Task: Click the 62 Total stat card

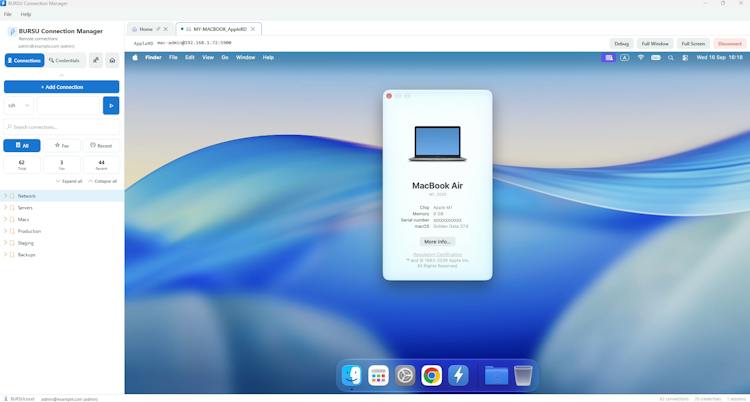Action: 22,165
